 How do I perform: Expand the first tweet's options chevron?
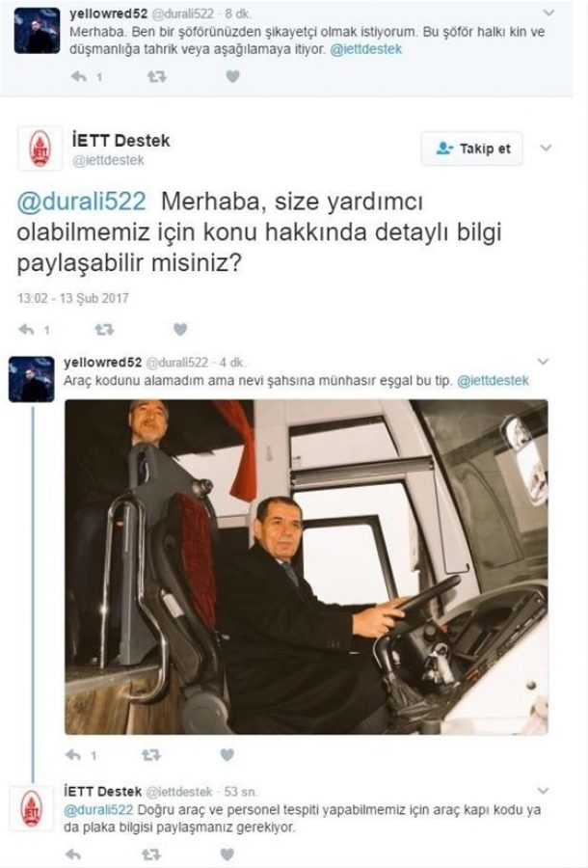pyautogui.click(x=548, y=13)
